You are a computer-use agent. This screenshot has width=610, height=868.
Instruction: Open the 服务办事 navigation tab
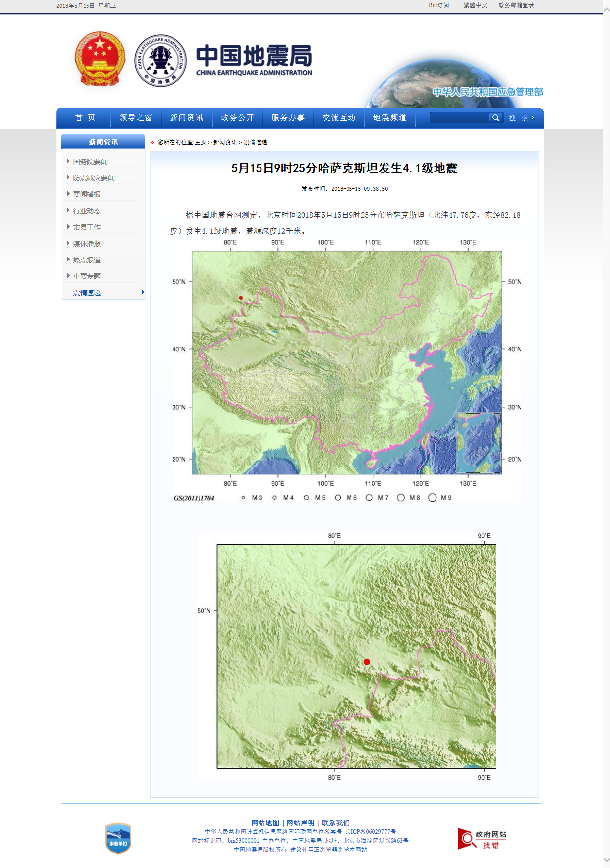coord(288,118)
